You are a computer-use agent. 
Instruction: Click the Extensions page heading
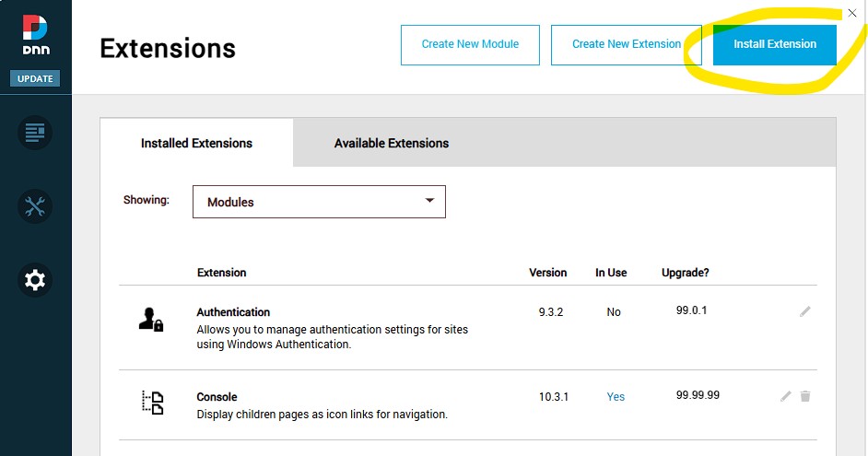click(x=168, y=48)
